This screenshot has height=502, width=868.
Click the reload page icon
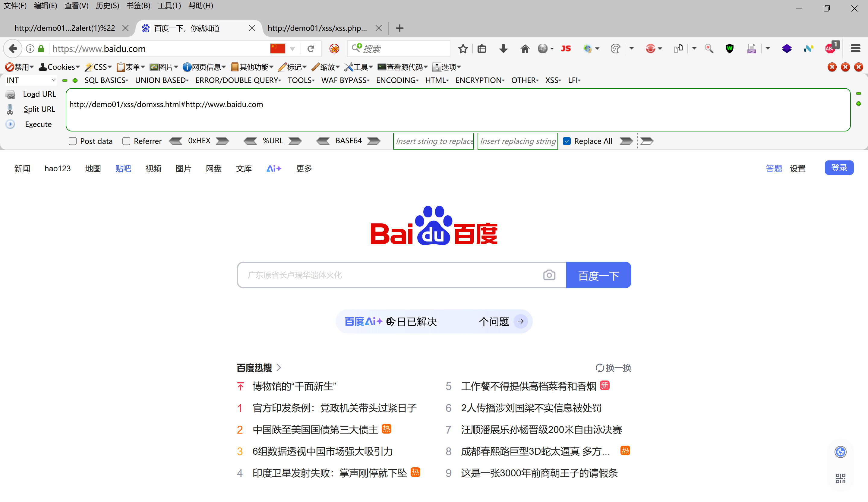coord(311,49)
